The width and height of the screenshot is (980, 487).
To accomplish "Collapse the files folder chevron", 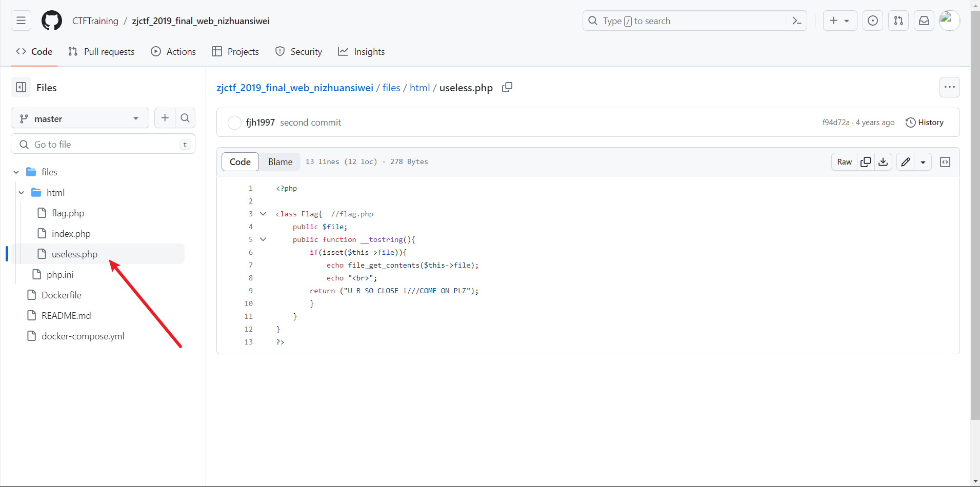I will point(16,172).
